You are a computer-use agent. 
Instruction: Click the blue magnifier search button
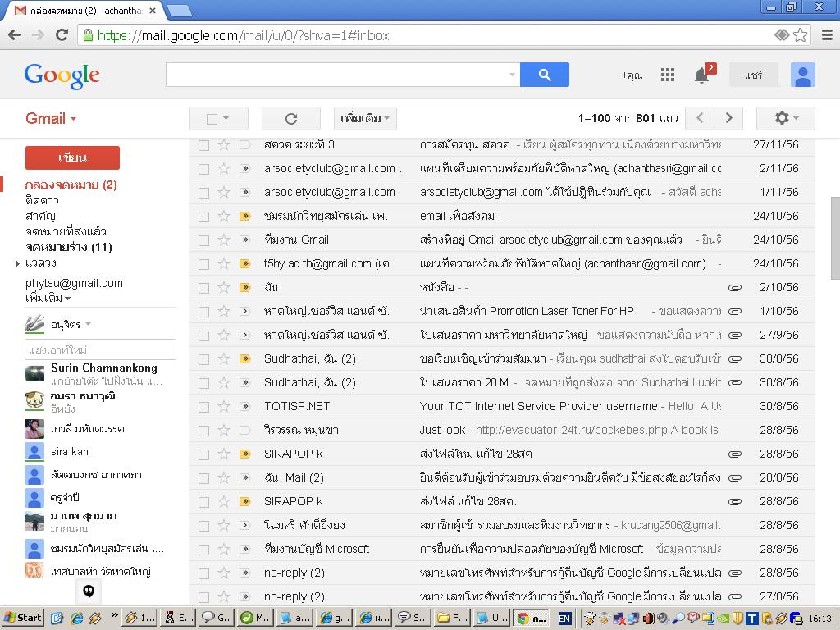[545, 75]
